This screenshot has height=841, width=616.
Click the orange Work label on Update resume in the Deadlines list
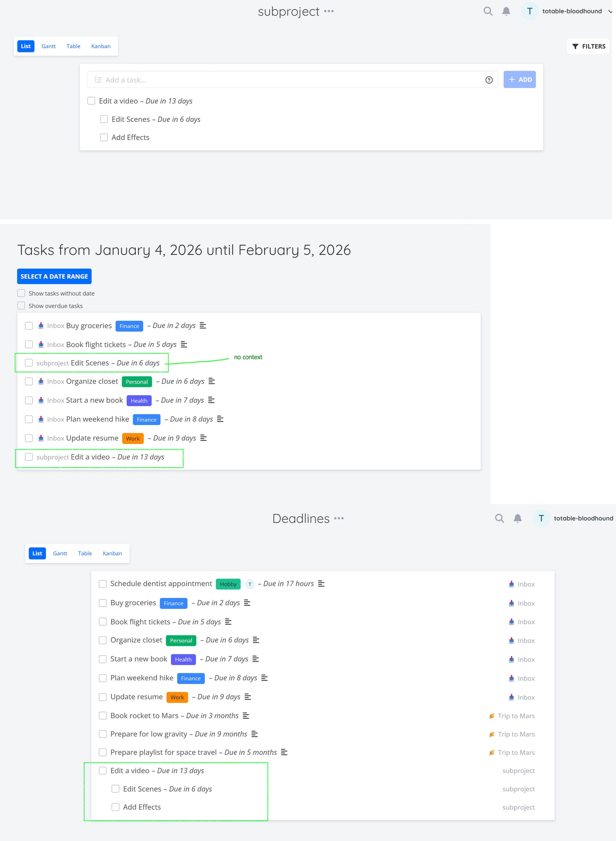[x=177, y=697]
